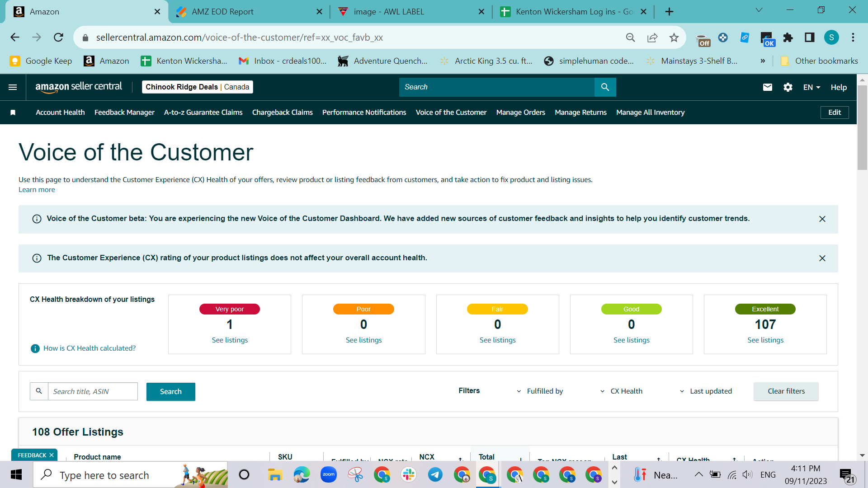The width and height of the screenshot is (868, 488).
Task: Open a new browser tab
Action: click(x=670, y=12)
